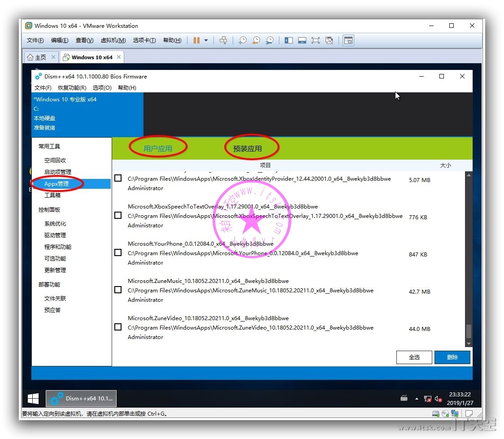This screenshot has height=439, width=504.
Task: Check the Microsoft.ZuneMusic package checkbox
Action: tap(118, 290)
